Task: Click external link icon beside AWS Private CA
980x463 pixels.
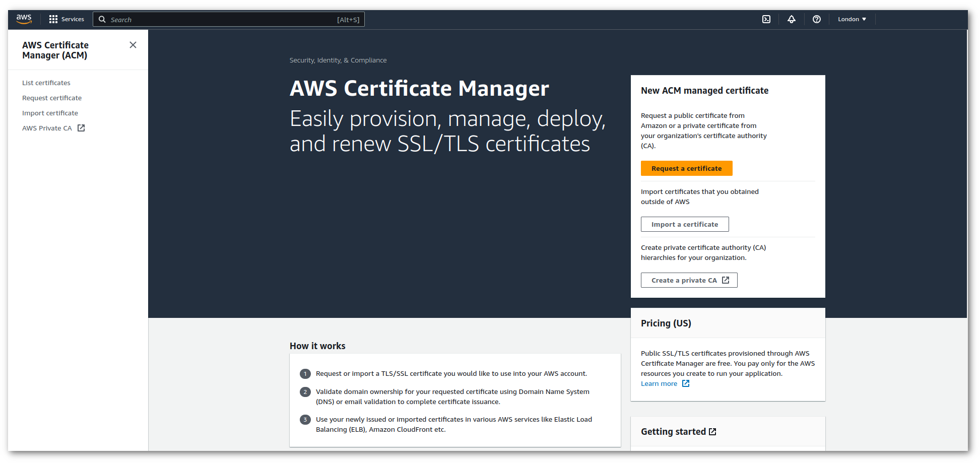Action: [81, 128]
